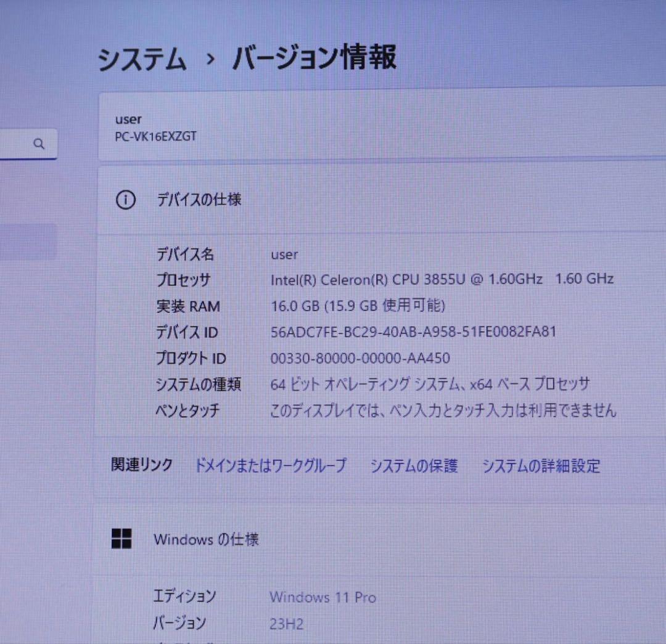The image size is (666, 644).
Task: Click the search input field
Action: coord(18,143)
